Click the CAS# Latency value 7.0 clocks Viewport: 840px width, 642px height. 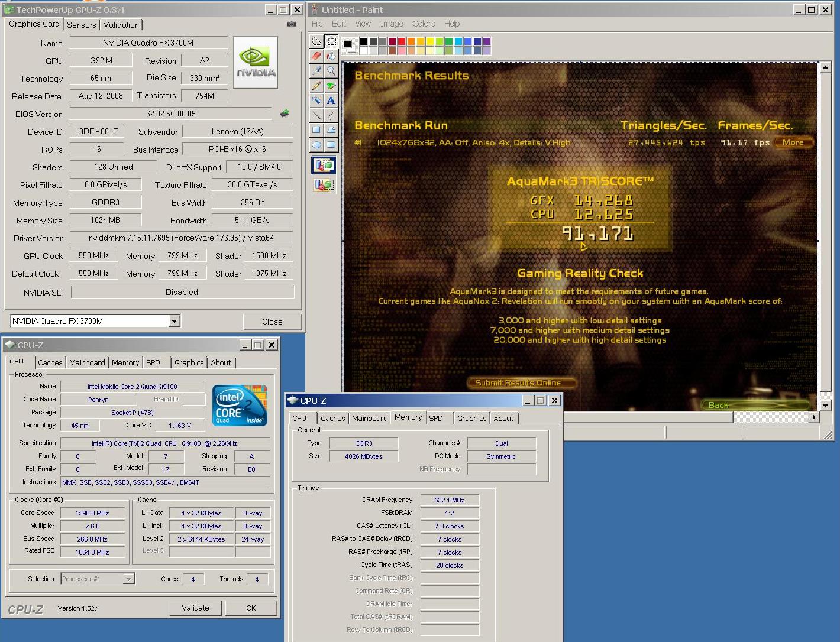(450, 526)
